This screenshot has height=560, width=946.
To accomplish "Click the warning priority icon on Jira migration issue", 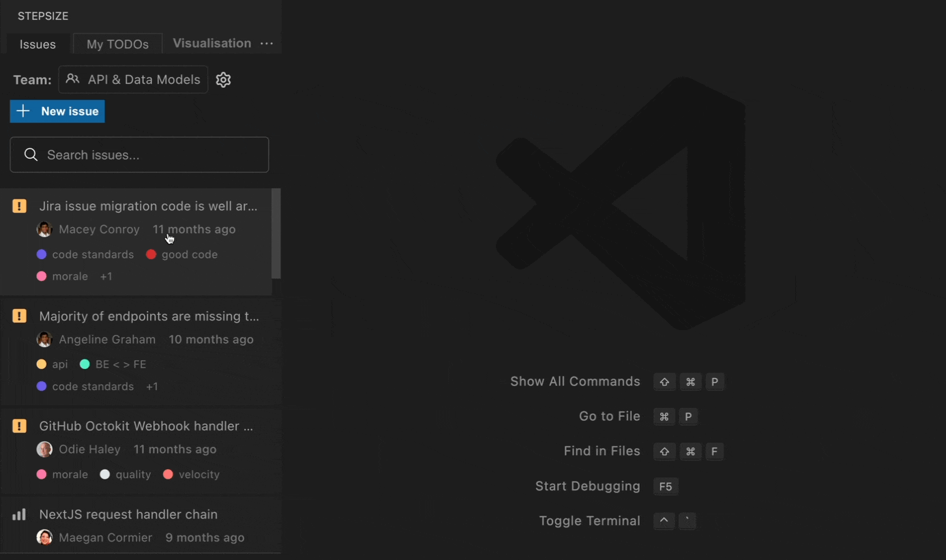I will tap(18, 205).
